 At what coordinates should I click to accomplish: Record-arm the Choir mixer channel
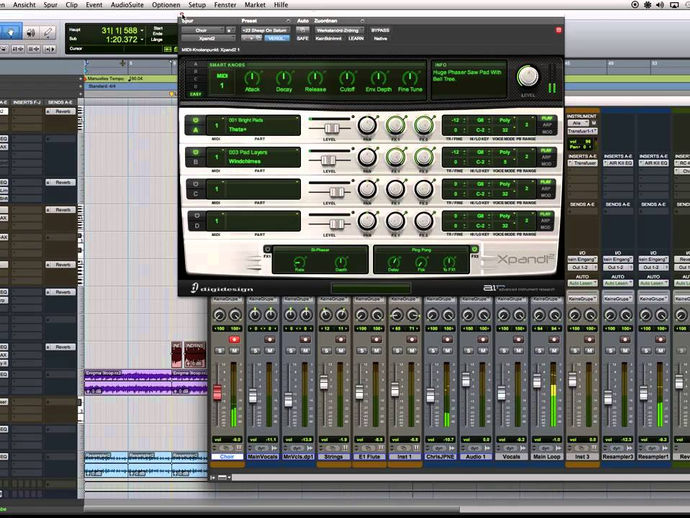234,339
